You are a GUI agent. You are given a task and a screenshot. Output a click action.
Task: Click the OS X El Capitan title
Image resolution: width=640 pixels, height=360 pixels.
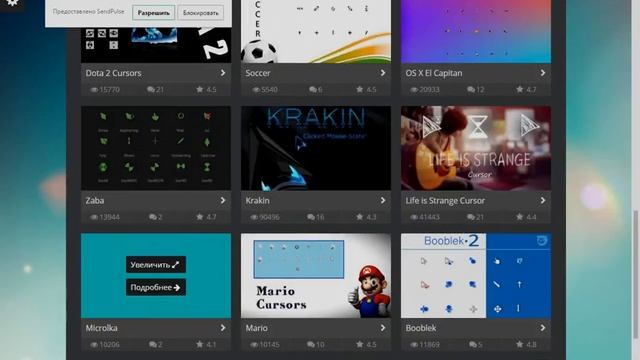434,73
